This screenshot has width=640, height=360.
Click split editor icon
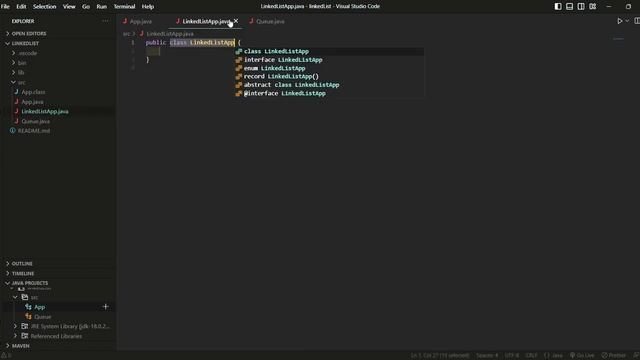click(x=637, y=21)
